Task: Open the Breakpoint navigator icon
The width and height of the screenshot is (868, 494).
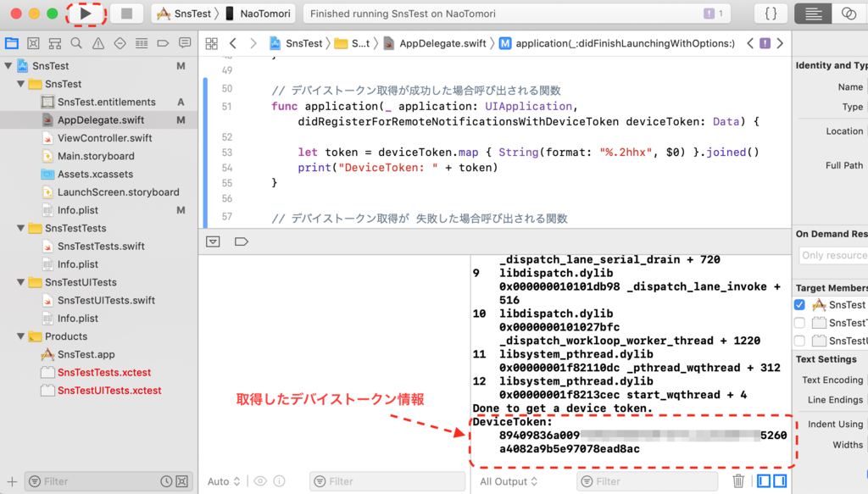Action: pos(163,43)
